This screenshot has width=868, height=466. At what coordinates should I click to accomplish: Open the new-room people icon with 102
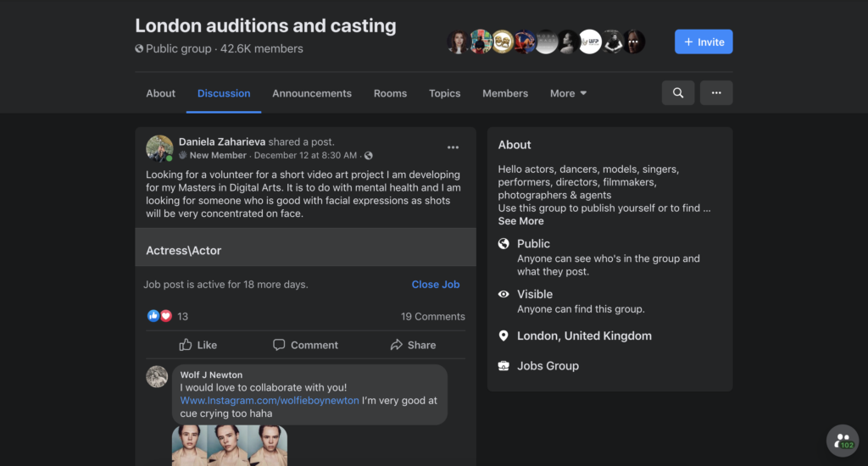pyautogui.click(x=842, y=441)
